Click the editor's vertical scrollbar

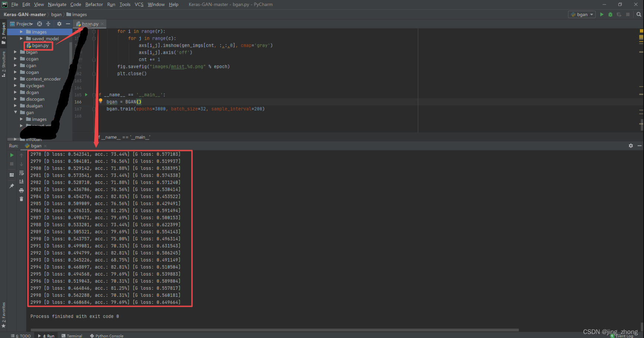point(642,125)
